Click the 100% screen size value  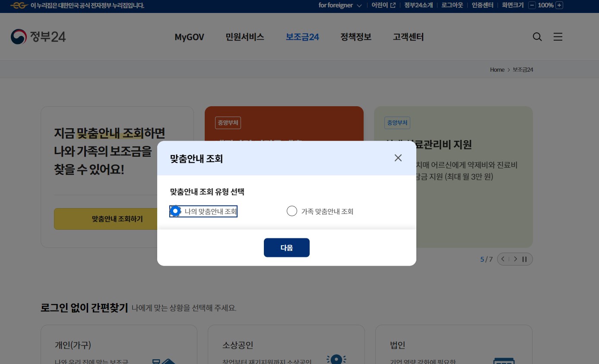(546, 5)
